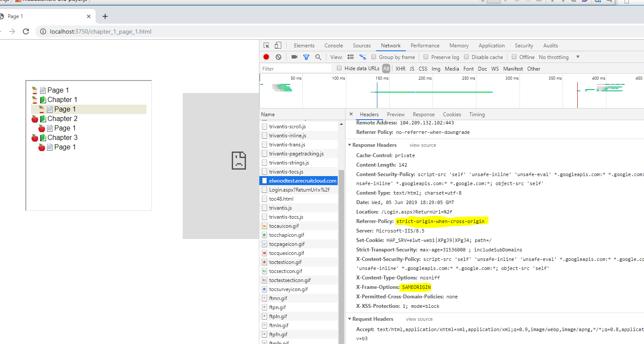
Task: Select tocauicon.gif file icon in request list
Action: tap(264, 226)
